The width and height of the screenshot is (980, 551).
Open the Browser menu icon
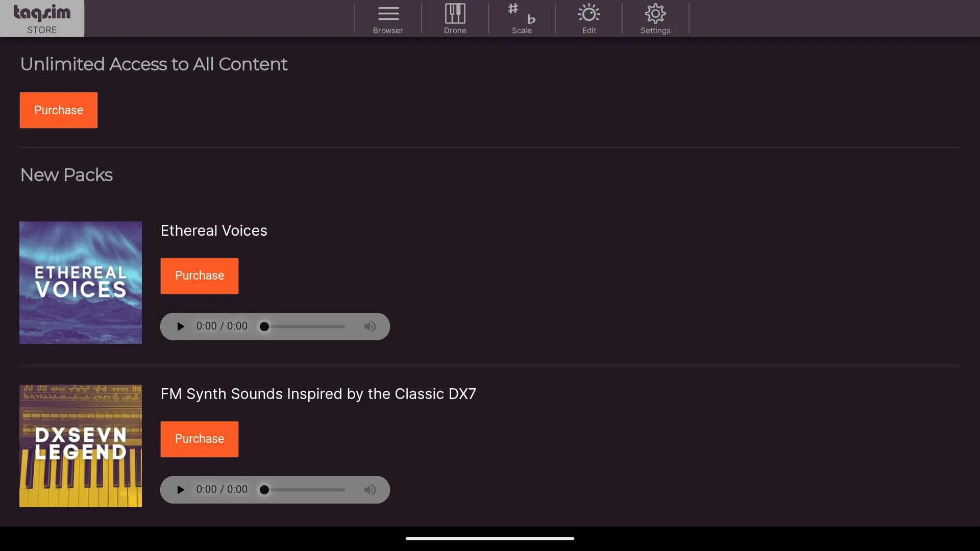pyautogui.click(x=388, y=19)
